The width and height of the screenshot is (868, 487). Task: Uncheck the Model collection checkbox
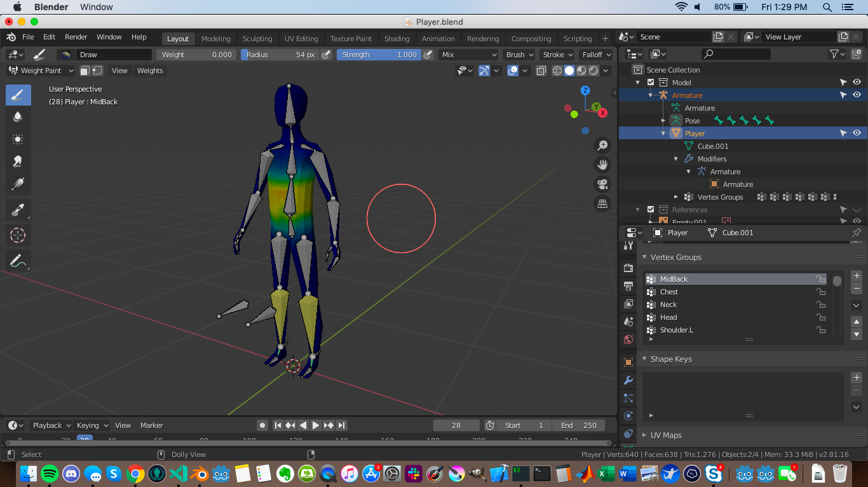point(651,83)
